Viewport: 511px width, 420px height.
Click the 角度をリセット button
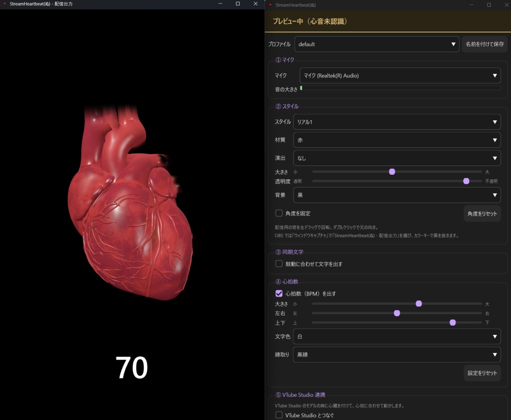[x=482, y=214]
